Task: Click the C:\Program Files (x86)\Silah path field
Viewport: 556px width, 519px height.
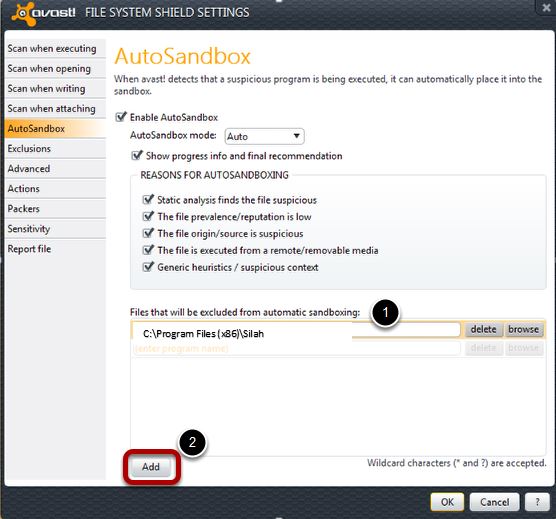Action: tap(296, 330)
